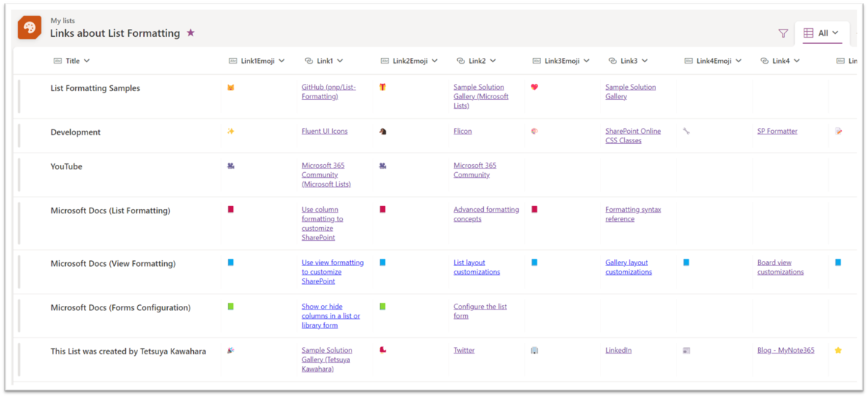Click the yellow star emoji in Tetsuya Kawahara row
The image size is (868, 397).
(838, 350)
